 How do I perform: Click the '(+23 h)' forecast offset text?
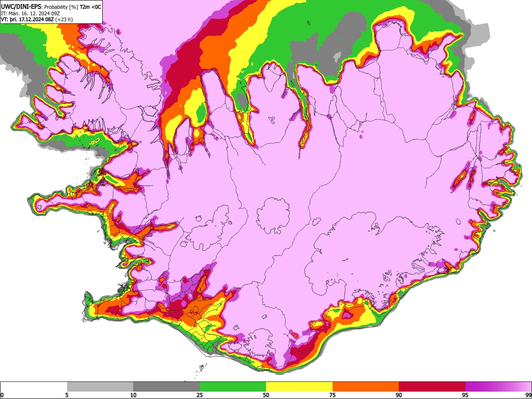pos(64,19)
